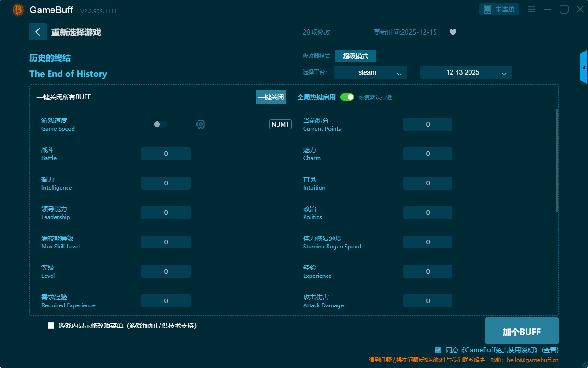The height and width of the screenshot is (368, 588).
Task: Uncheck the GameBuff disclaimer agreement checkbox
Action: click(438, 350)
